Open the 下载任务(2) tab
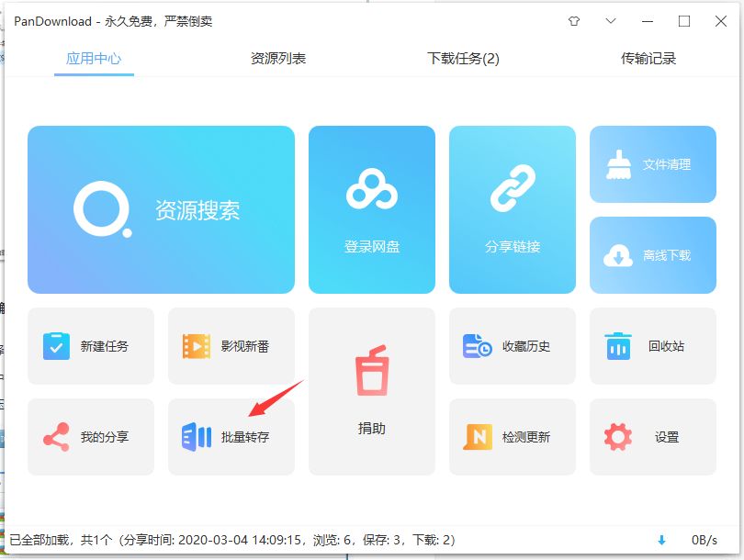744x560 pixels. (463, 59)
